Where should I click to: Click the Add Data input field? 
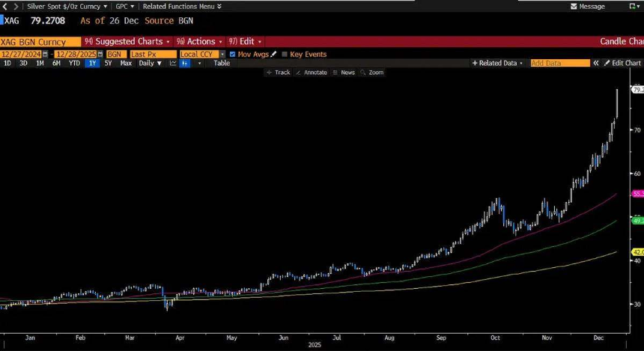click(x=559, y=64)
